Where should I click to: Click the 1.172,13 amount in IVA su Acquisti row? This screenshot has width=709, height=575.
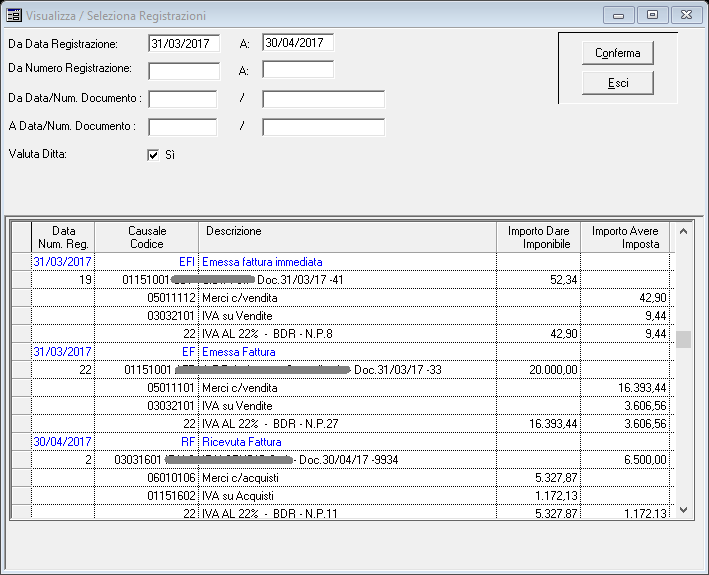[557, 496]
